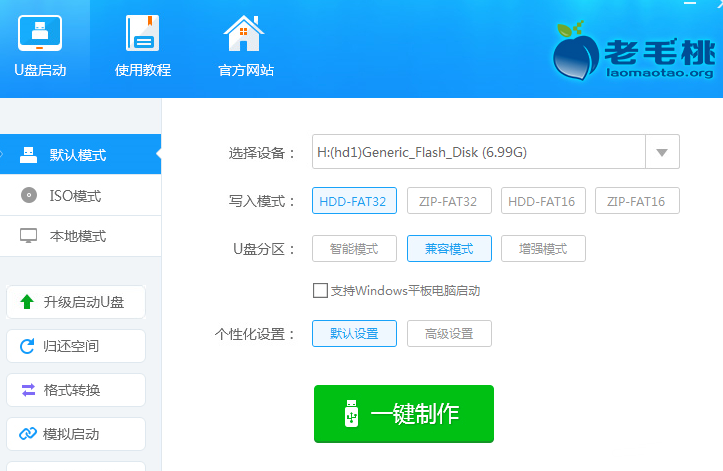This screenshot has height=471, width=723.
Task: Select ZIP-FAT32 write mode
Action: [x=448, y=201]
